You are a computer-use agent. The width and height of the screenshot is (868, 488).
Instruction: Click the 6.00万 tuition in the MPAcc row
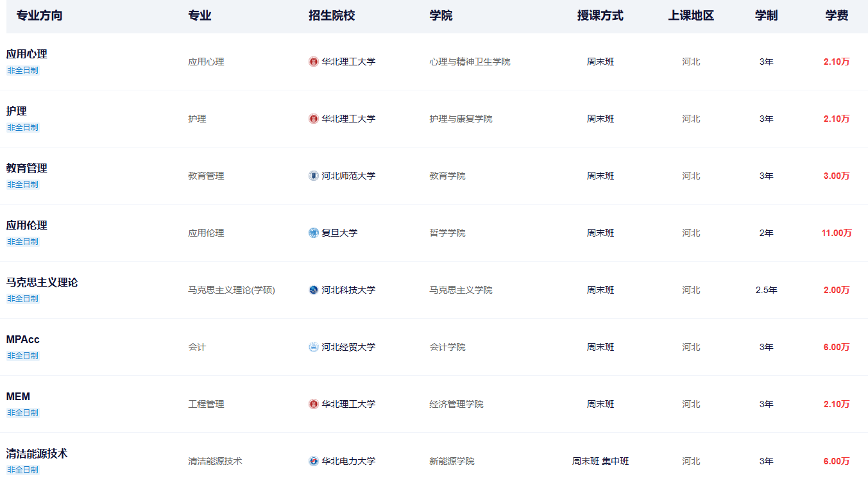point(837,347)
